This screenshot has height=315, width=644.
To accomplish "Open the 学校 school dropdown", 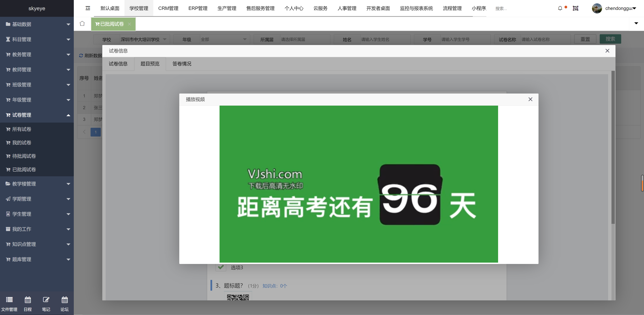I will [145, 39].
